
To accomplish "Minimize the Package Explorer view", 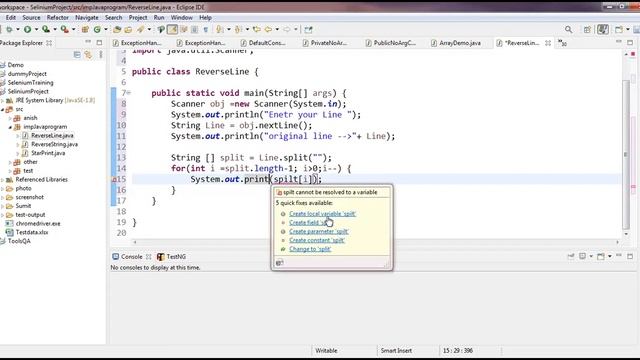I will (88, 42).
